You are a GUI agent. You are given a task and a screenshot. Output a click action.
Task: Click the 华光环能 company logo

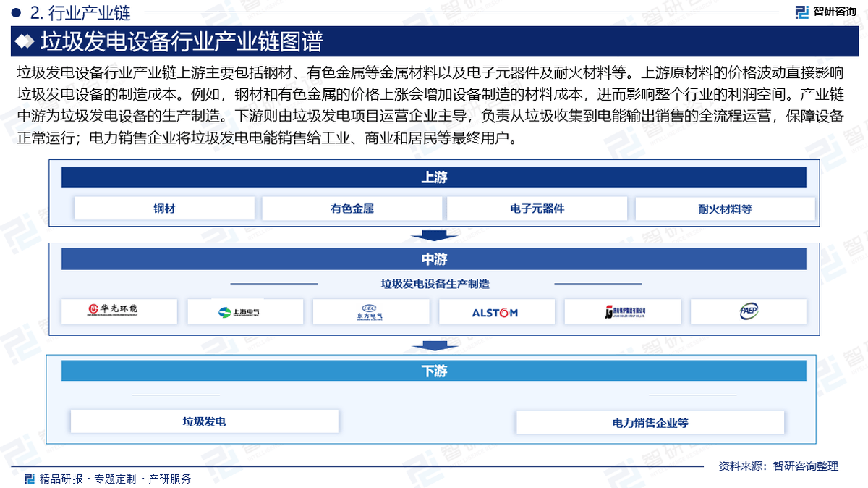click(x=119, y=311)
